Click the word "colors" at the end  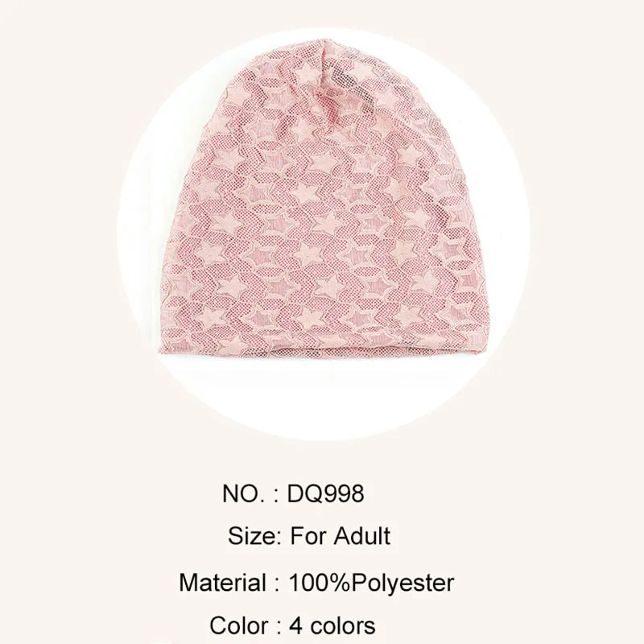[x=343, y=626]
